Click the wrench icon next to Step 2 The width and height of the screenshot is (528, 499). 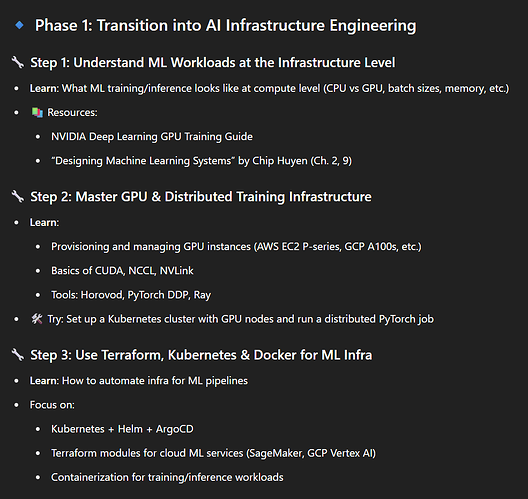pyautogui.click(x=18, y=196)
